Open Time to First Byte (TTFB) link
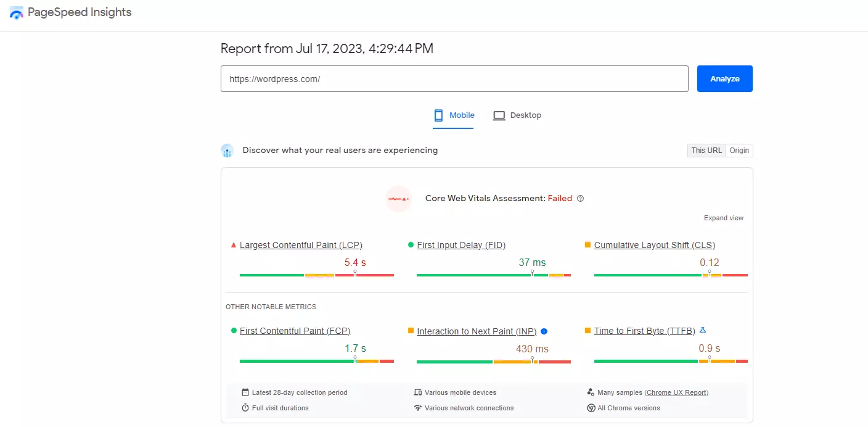This screenshot has height=427, width=868. 645,331
